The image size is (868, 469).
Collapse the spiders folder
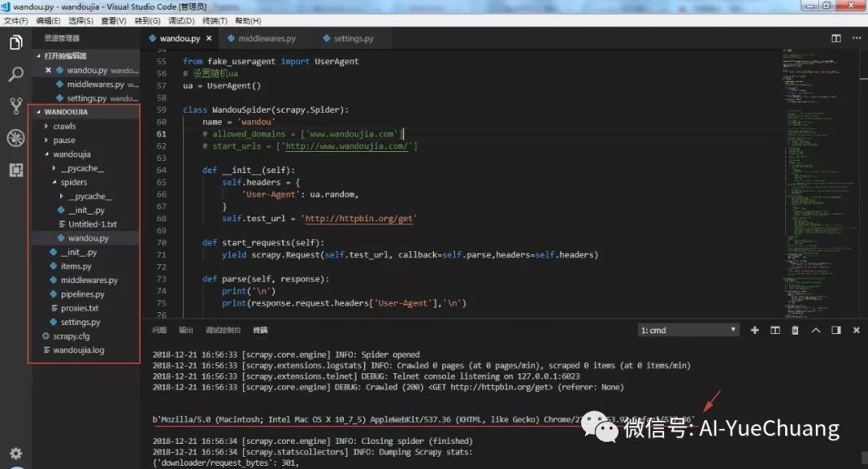coord(86,182)
